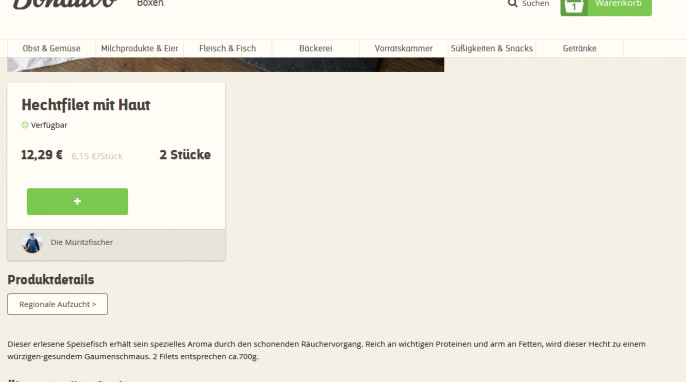Click the product description paragraph
The width and height of the screenshot is (686, 382).
point(326,350)
